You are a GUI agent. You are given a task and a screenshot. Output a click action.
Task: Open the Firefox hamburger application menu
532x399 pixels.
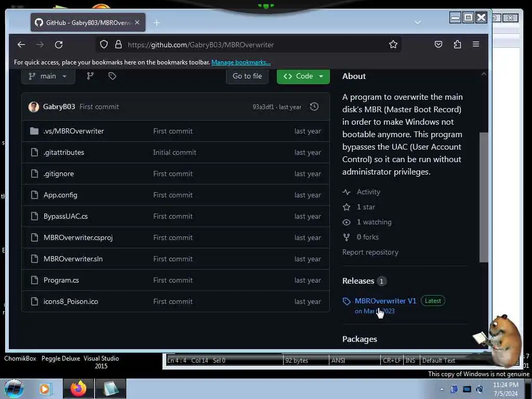click(x=476, y=44)
